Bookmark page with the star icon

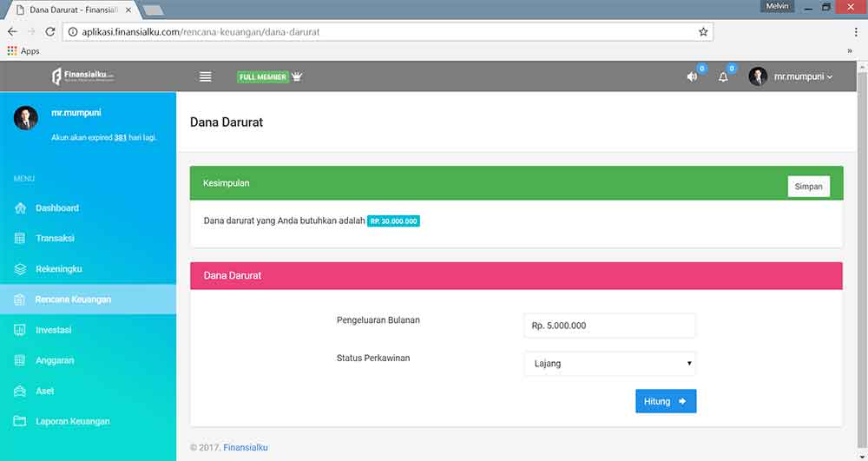click(x=703, y=32)
